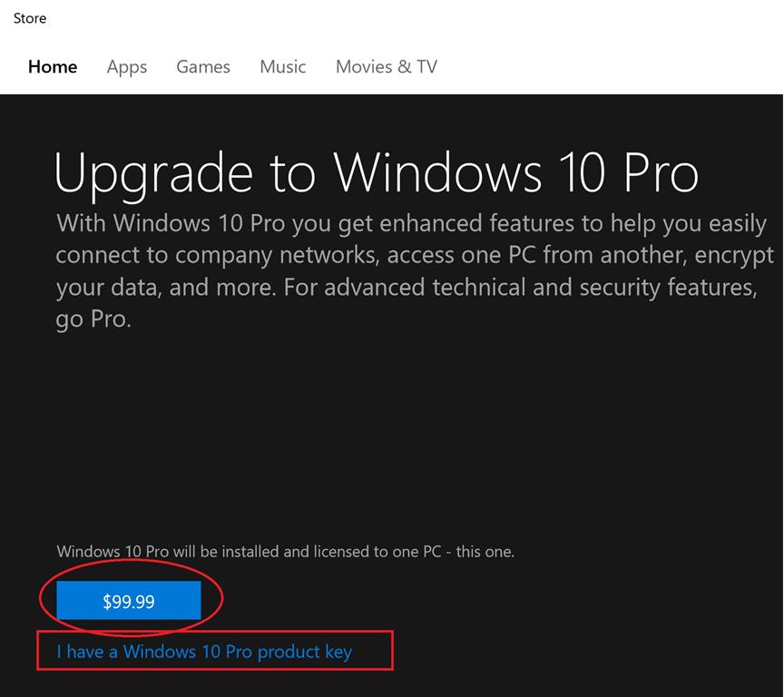Click inside red oval right of price button
The width and height of the screenshot is (784, 697).
coord(211,600)
